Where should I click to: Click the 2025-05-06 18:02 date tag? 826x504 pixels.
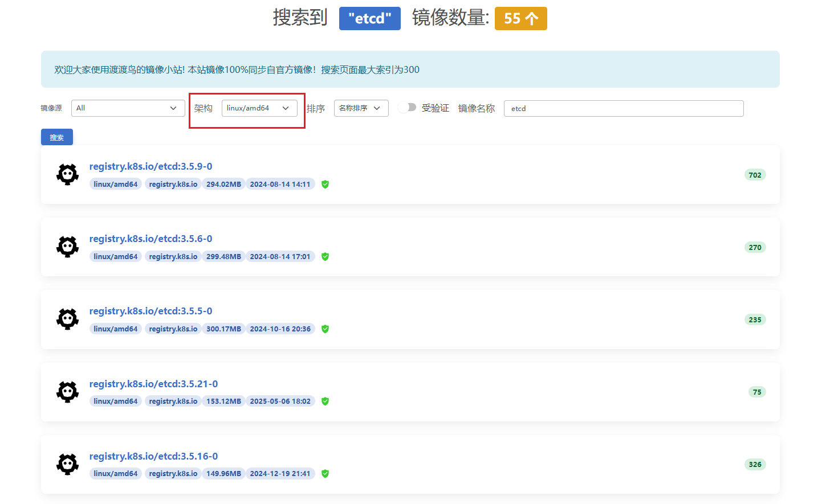[280, 401]
